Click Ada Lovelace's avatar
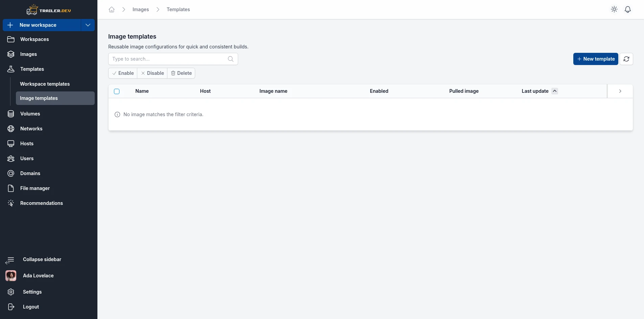 click(x=11, y=276)
